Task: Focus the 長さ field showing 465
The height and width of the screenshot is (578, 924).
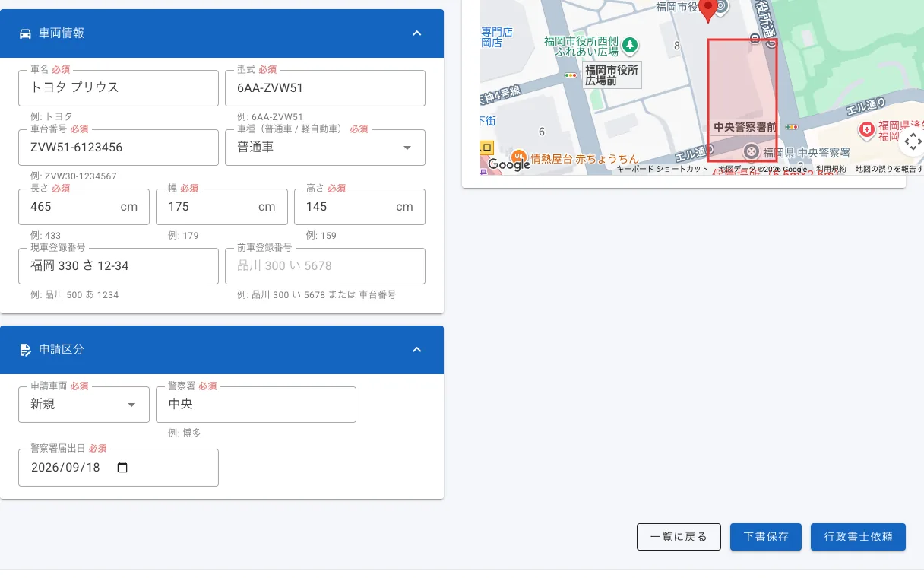Action: (x=84, y=207)
